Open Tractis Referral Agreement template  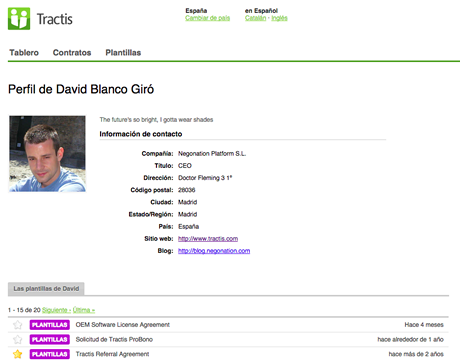pos(112,354)
